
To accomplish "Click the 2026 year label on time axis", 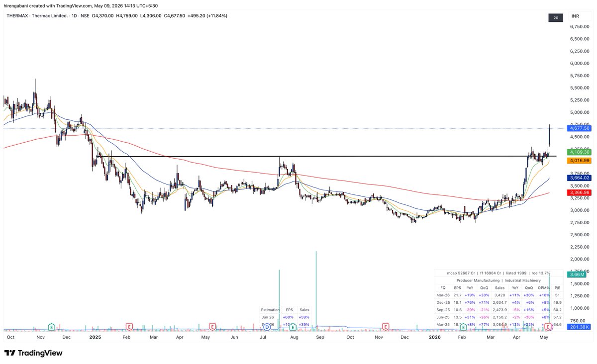I will [434, 337].
